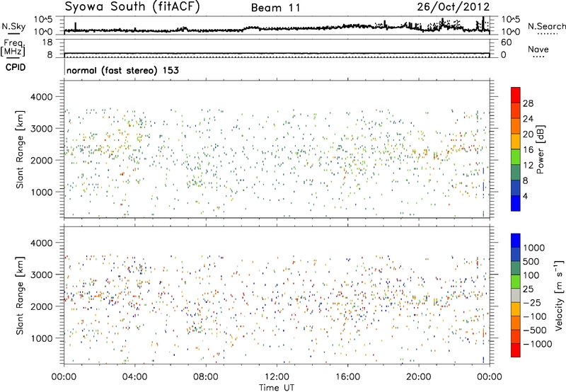The image size is (566, 392).
Task: Pick the orange Power colorbar segment between 20 and 24
Action: [516, 126]
